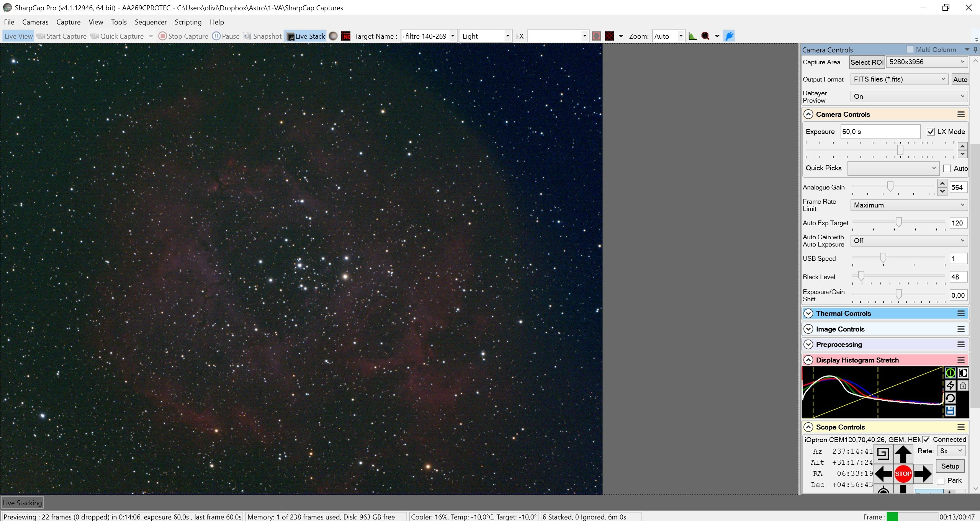Click the Analogue Gain slider handle
This screenshot has width=980, height=521.
890,186
